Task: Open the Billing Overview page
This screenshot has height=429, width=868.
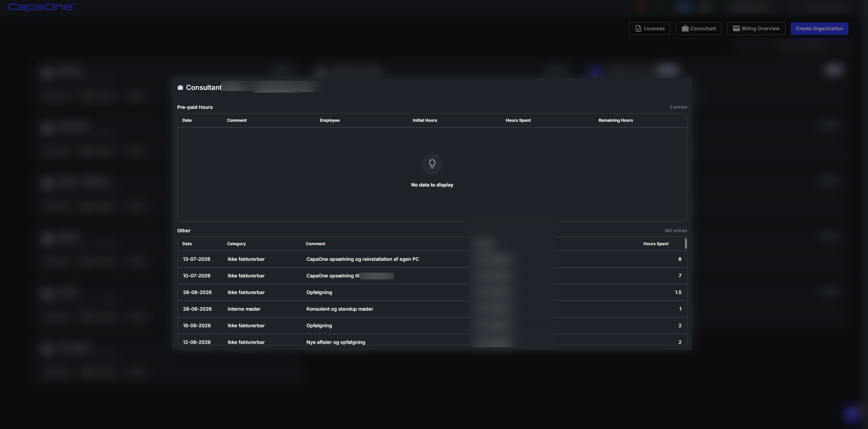Action: [x=756, y=28]
